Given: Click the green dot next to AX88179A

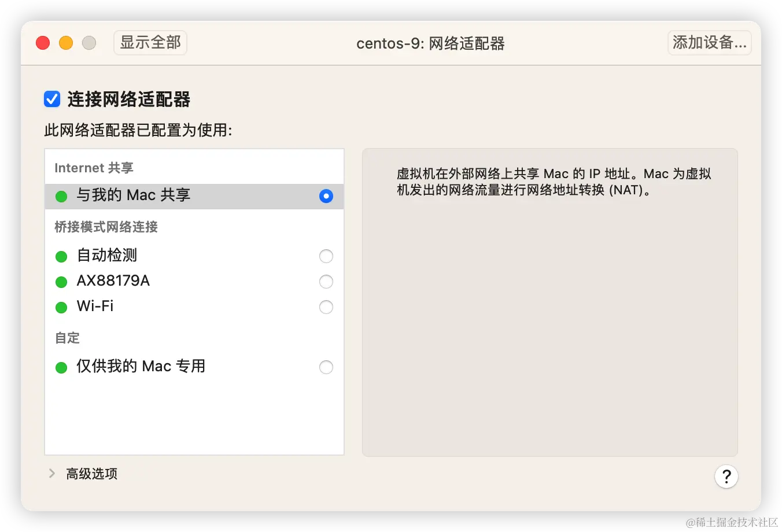Looking at the screenshot, I should pyautogui.click(x=61, y=282).
